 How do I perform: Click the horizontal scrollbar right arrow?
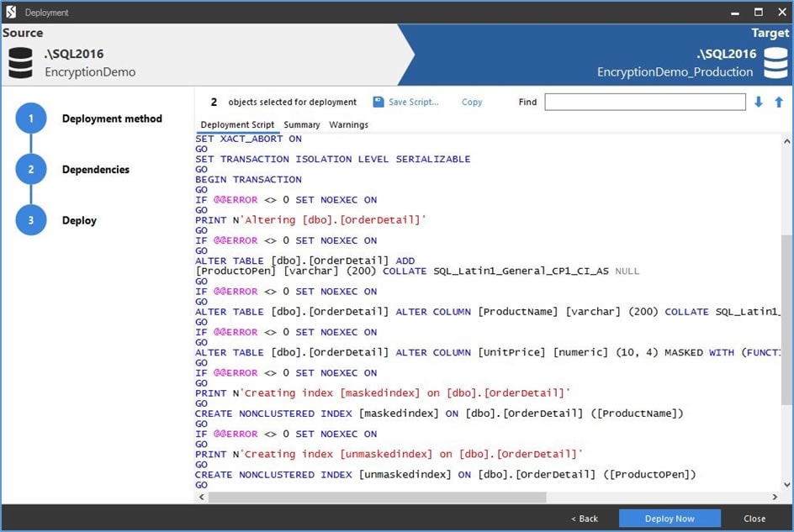tap(775, 497)
